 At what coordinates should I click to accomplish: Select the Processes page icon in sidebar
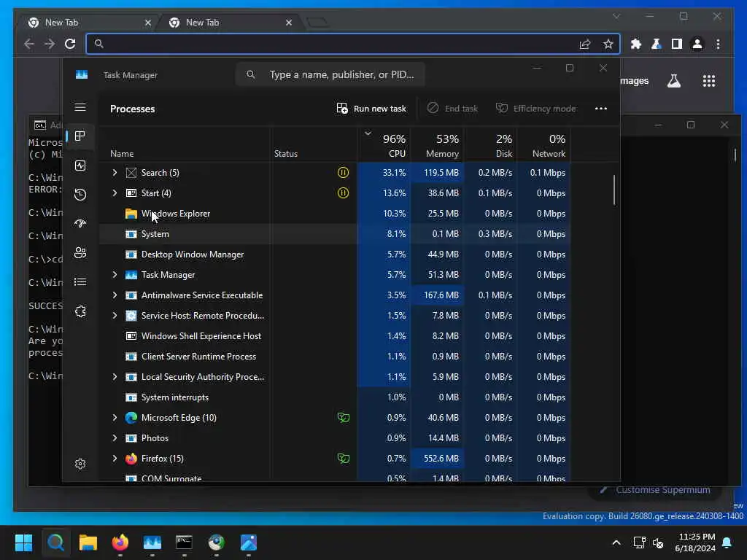(80, 136)
